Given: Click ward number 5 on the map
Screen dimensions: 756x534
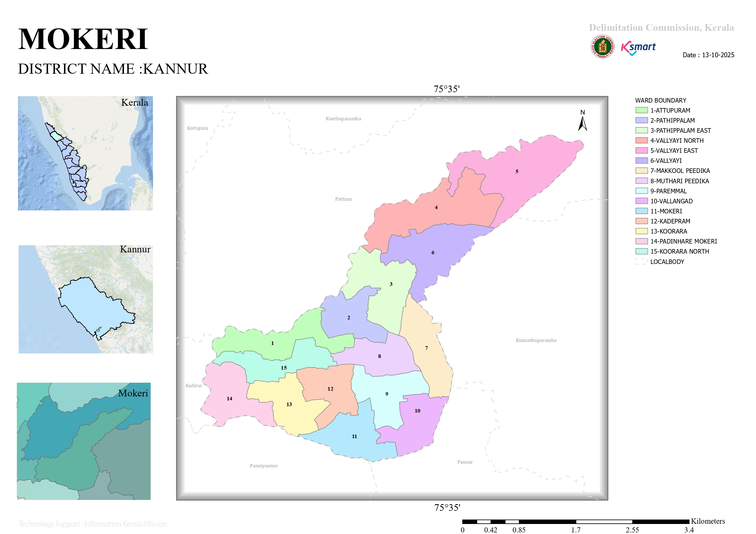Looking at the screenshot, I should tap(516, 171).
